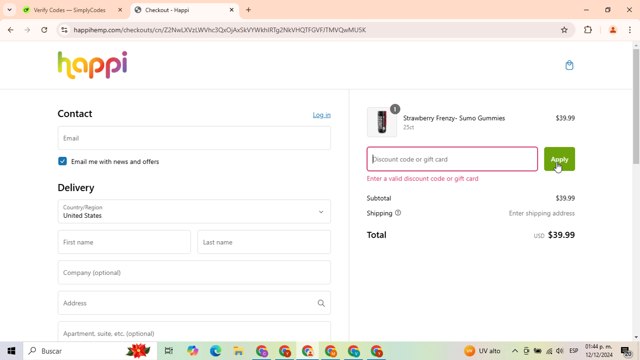640x360 pixels.
Task: Launch Copilot from the taskbar
Action: [x=192, y=351]
